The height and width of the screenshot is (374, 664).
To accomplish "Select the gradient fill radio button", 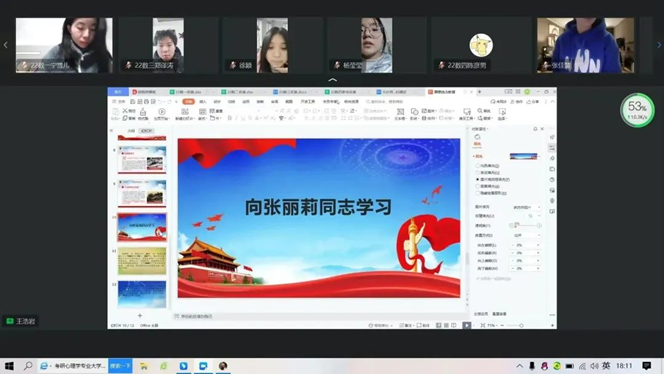I will point(478,172).
